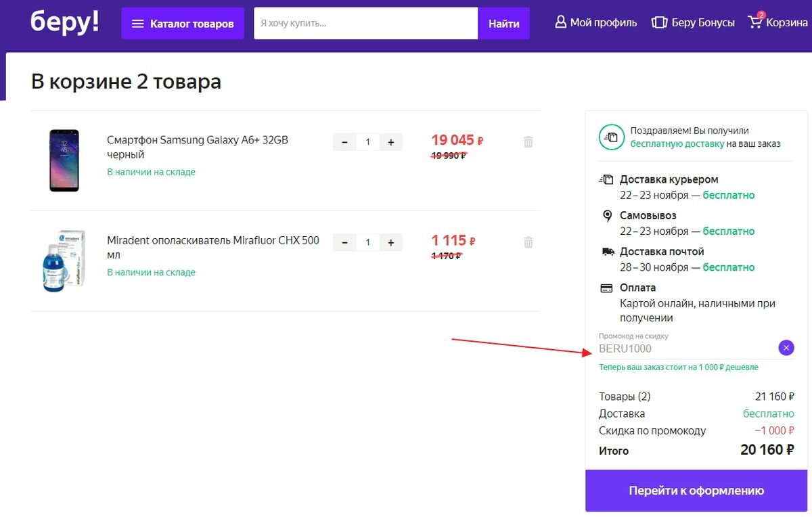Open Miradent mouthwash product thumbnail
The width and height of the screenshot is (812, 517).
coord(64,261)
